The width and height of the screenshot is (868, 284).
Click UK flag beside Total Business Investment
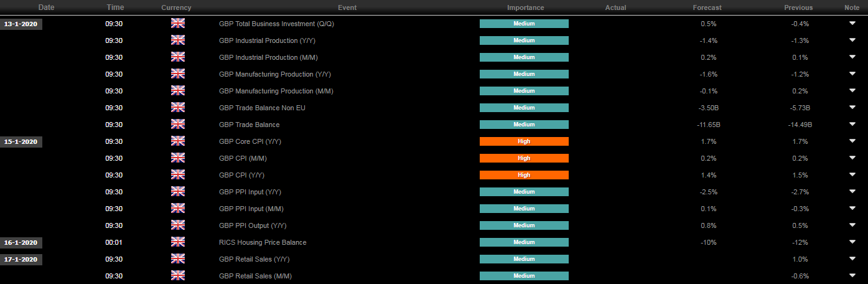[x=178, y=24]
